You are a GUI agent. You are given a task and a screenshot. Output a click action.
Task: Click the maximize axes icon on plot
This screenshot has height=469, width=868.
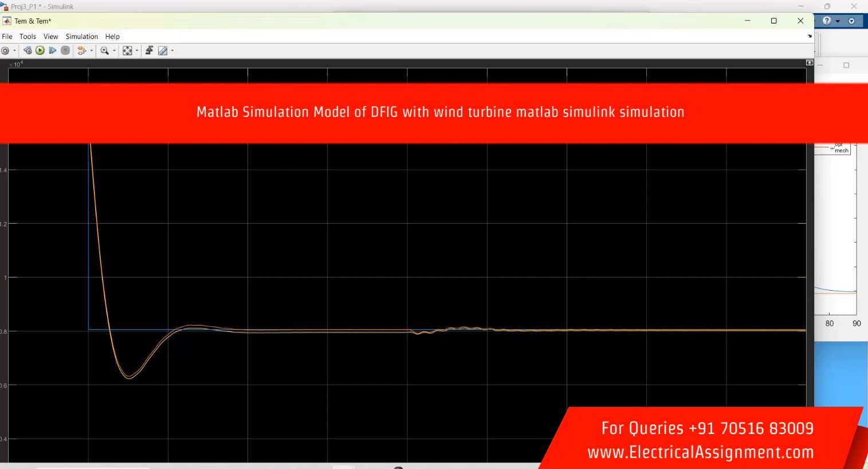tap(810, 62)
